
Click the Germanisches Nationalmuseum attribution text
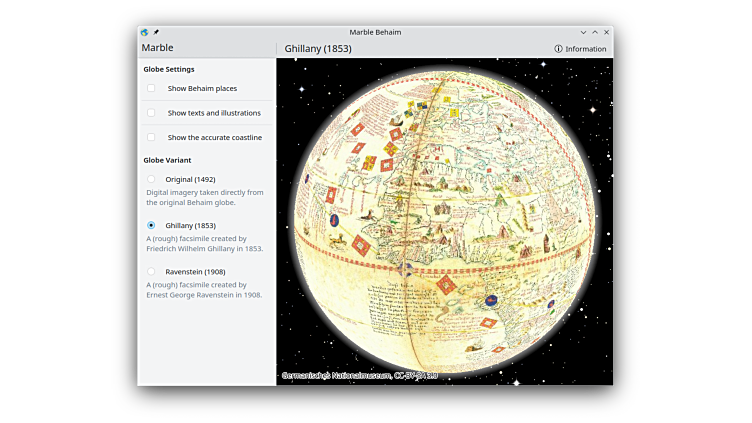coord(359,376)
